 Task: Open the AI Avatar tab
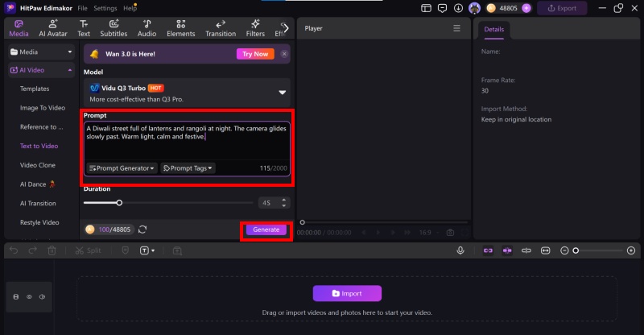click(x=53, y=28)
